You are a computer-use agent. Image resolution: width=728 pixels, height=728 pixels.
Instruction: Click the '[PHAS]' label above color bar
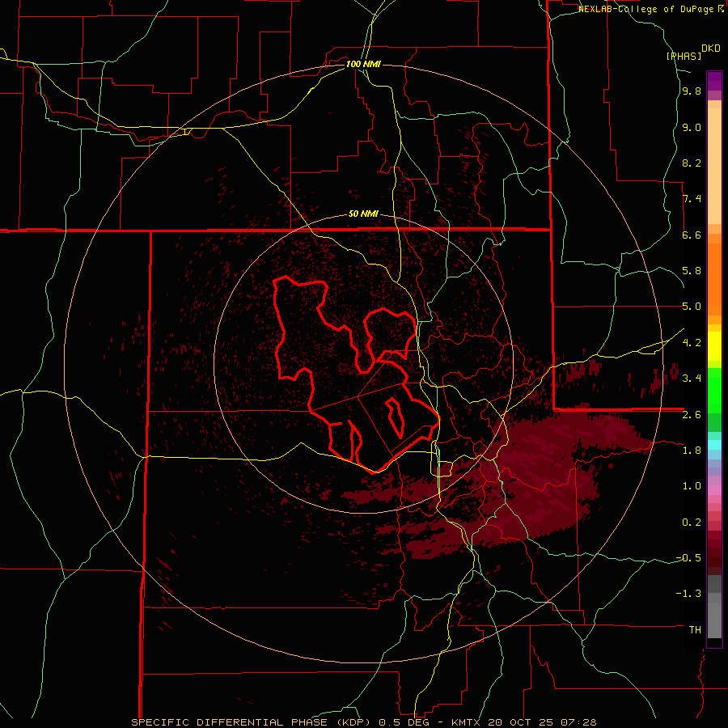coord(684,56)
